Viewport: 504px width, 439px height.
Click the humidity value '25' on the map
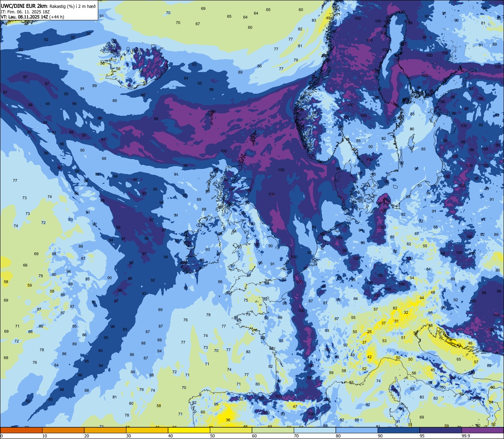(369, 332)
